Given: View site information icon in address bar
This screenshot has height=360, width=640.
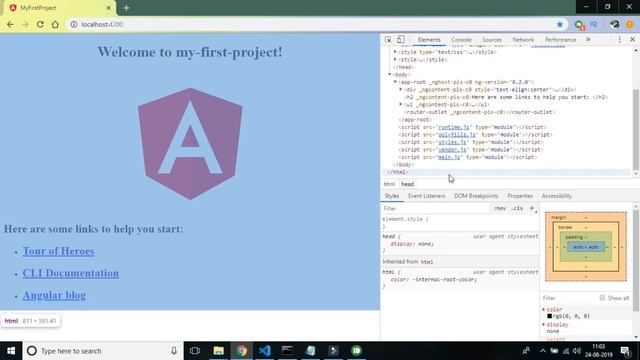Looking at the screenshot, I should point(74,24).
